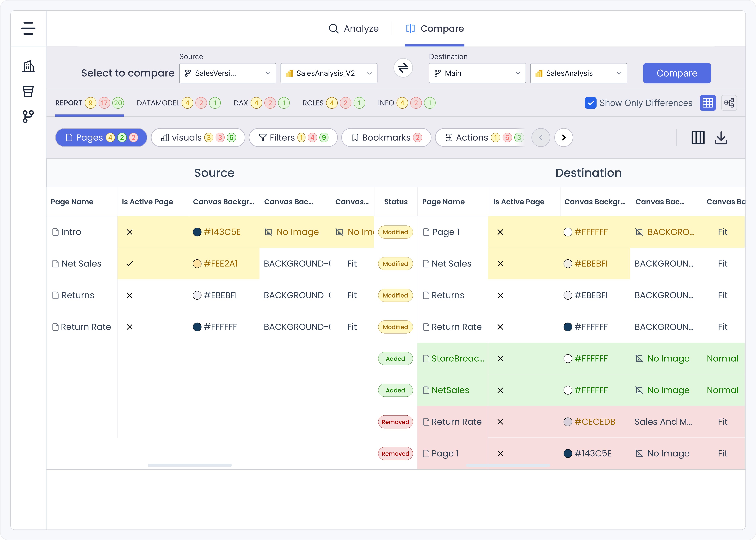756x540 pixels.
Task: Click the #143C5E color swatch for Intro
Action: coord(197,232)
